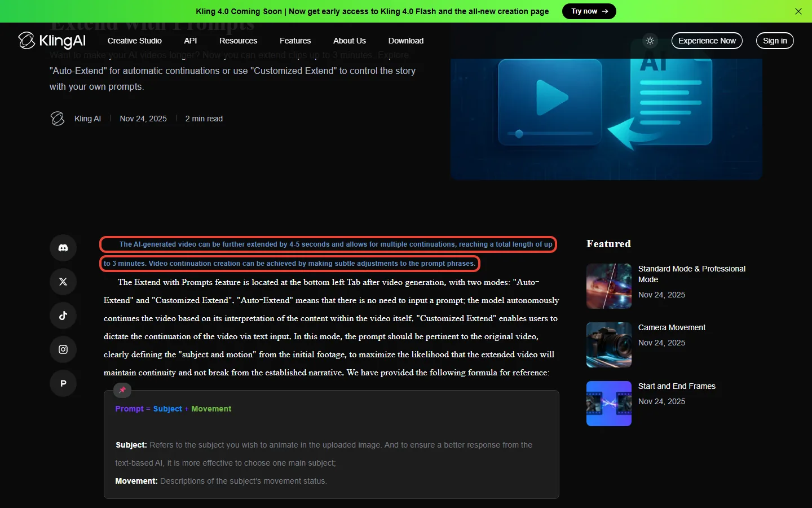This screenshot has width=812, height=508.
Task: Click the Camera Movement camera thumbnail
Action: [x=609, y=345]
